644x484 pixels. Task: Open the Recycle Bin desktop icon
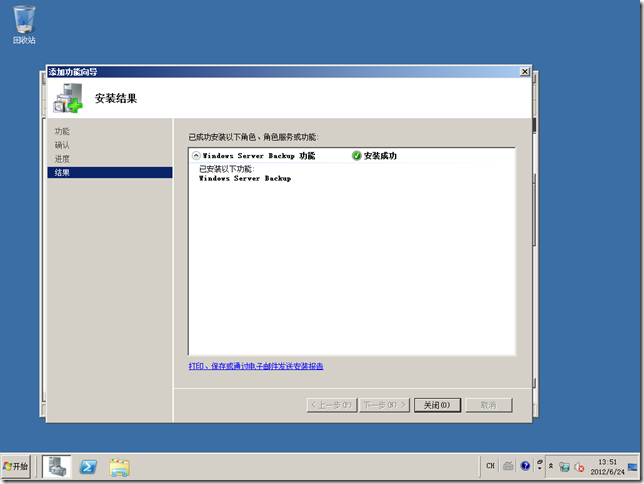24,25
